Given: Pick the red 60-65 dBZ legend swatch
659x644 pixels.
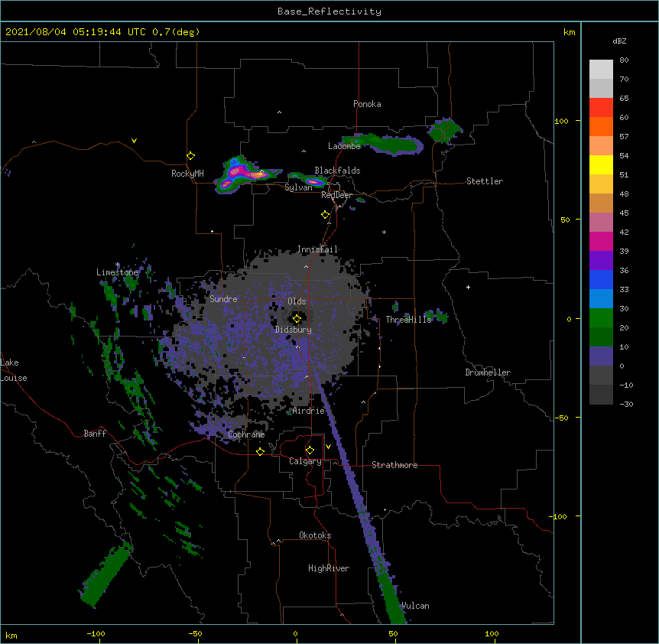Looking at the screenshot, I should (601, 108).
